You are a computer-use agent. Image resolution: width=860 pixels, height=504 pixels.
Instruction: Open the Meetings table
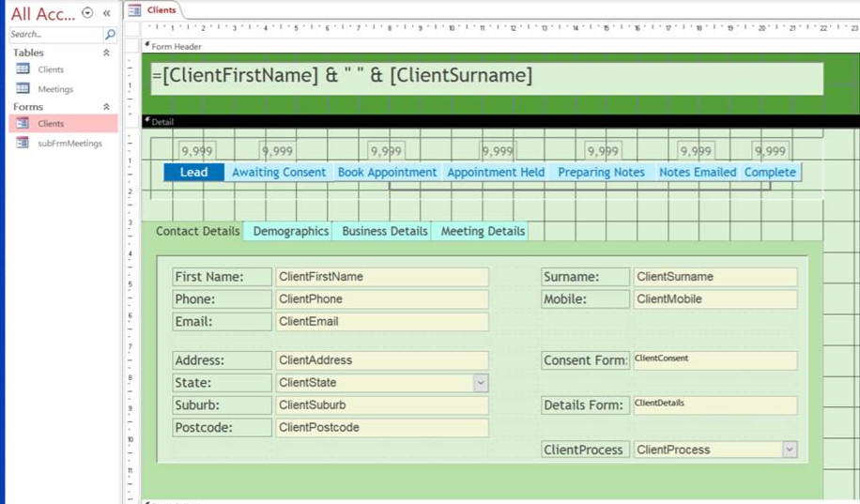coord(54,89)
